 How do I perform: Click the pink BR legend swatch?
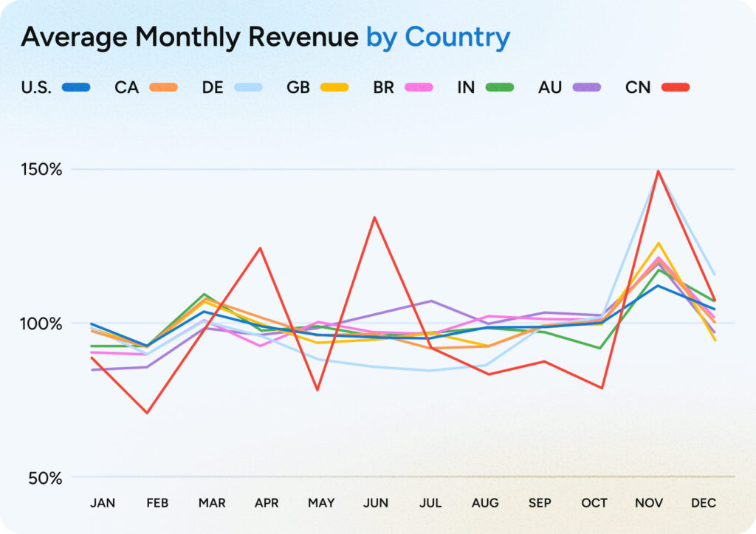point(419,87)
